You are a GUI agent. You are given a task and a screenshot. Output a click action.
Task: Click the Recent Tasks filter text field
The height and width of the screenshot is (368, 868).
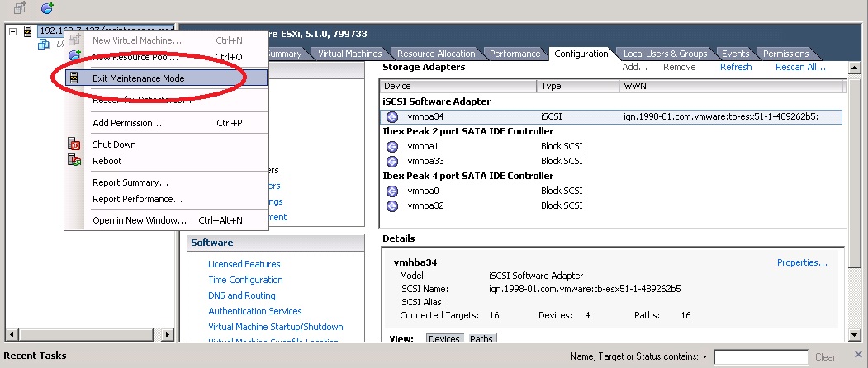pos(760,357)
